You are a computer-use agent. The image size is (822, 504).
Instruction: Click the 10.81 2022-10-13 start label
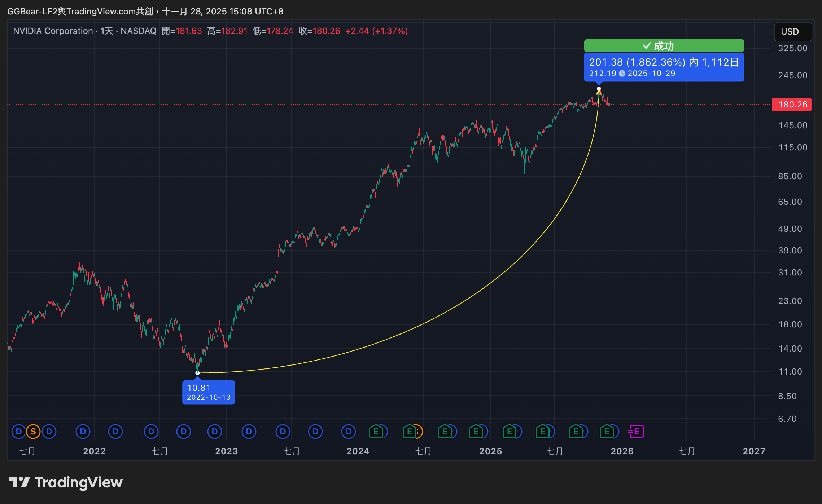[x=209, y=392]
